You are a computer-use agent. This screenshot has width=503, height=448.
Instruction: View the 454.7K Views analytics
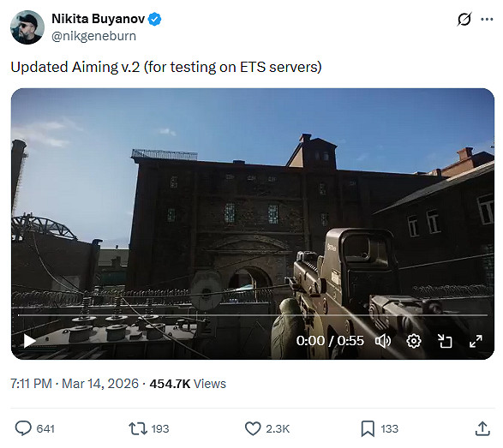(x=188, y=384)
